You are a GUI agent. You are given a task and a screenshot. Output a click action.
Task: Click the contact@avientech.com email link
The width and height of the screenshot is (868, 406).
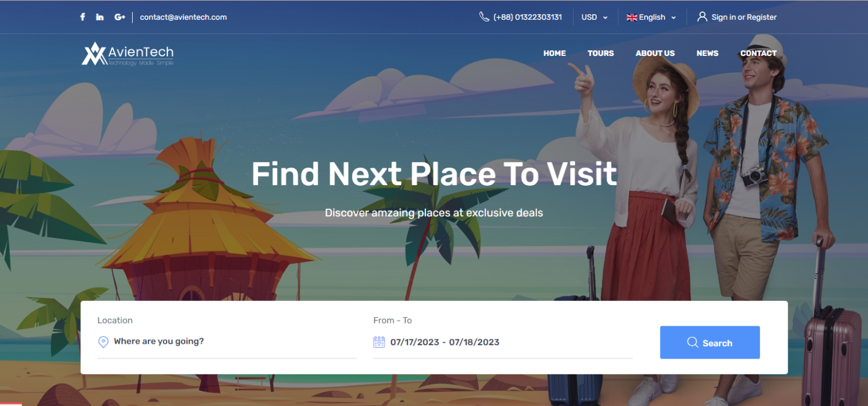click(x=183, y=17)
